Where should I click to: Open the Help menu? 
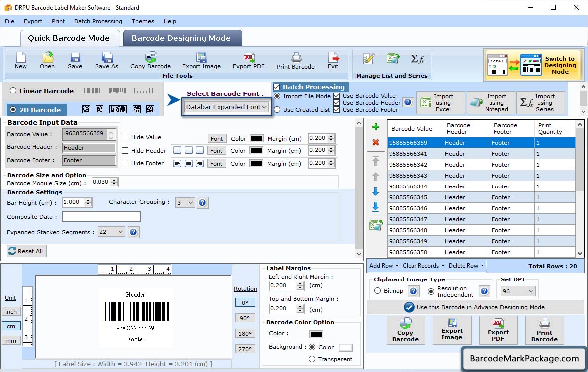[170, 21]
